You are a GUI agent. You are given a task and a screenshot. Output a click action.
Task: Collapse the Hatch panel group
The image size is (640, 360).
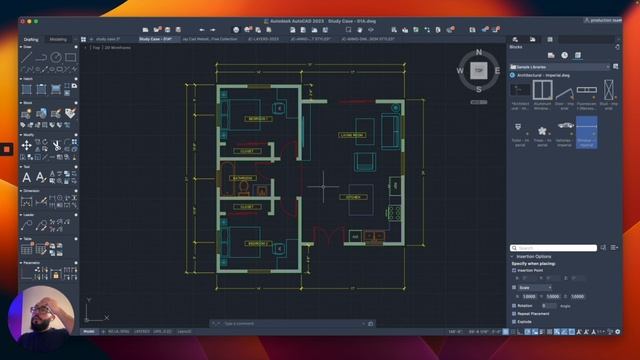(21, 79)
